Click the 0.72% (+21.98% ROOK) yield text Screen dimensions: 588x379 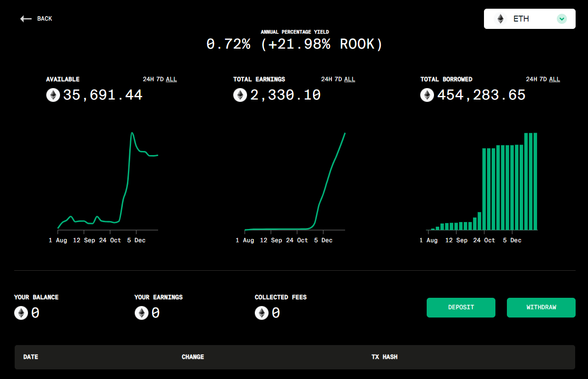coord(294,45)
